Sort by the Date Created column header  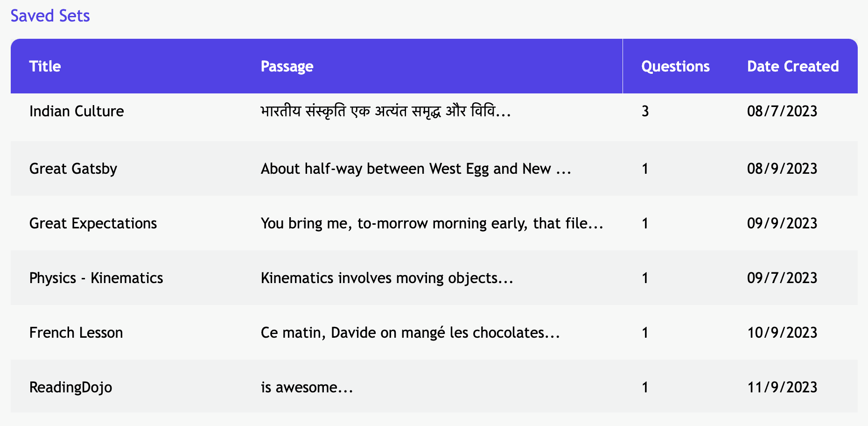pos(792,66)
